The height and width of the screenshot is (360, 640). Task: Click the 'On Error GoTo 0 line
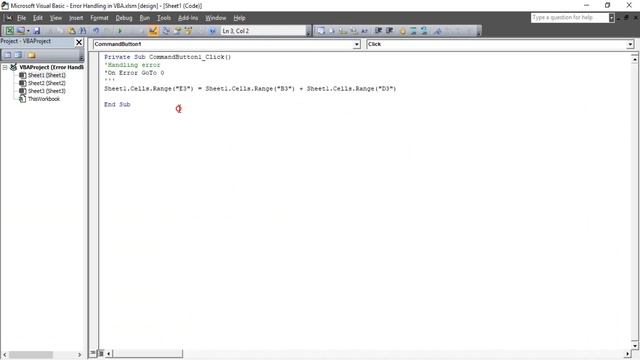(134, 73)
